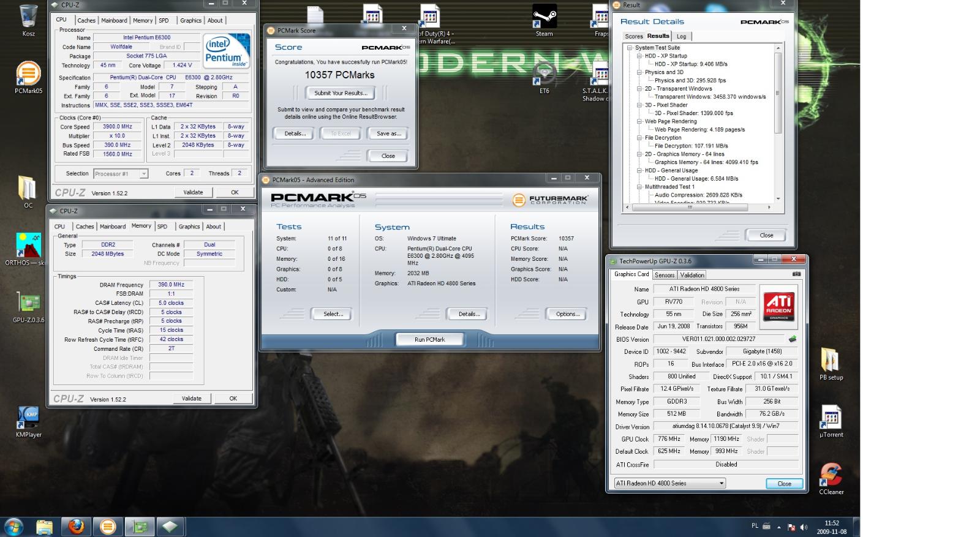
Task: Open the GPU-Z.0.3.6 desktop icon
Action: (x=28, y=307)
